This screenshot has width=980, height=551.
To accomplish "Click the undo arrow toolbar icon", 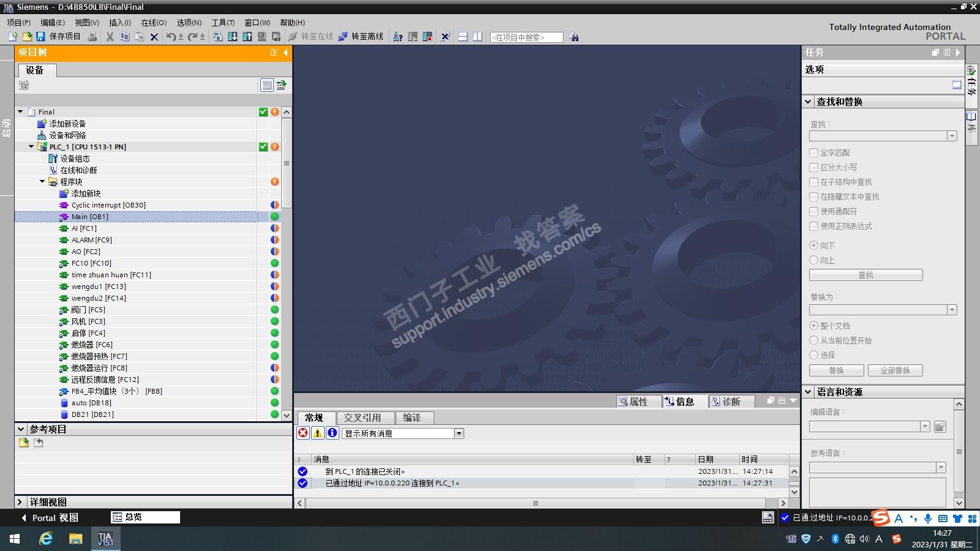I will click(171, 37).
